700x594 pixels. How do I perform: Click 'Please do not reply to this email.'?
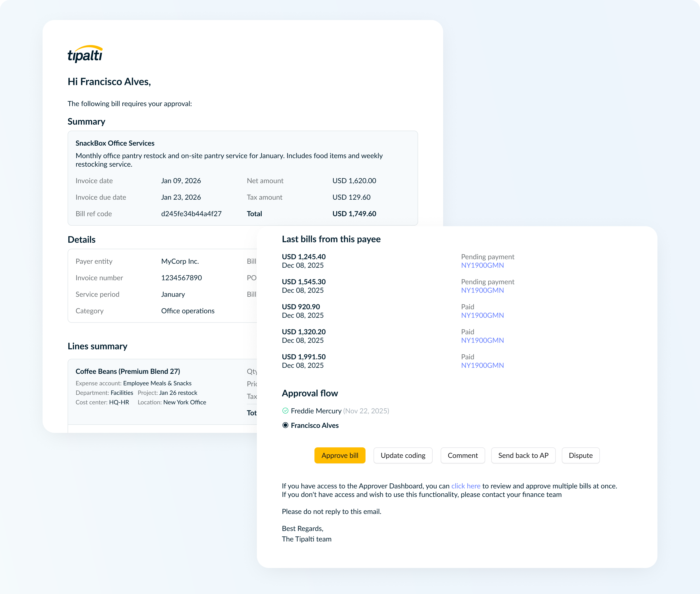(331, 511)
